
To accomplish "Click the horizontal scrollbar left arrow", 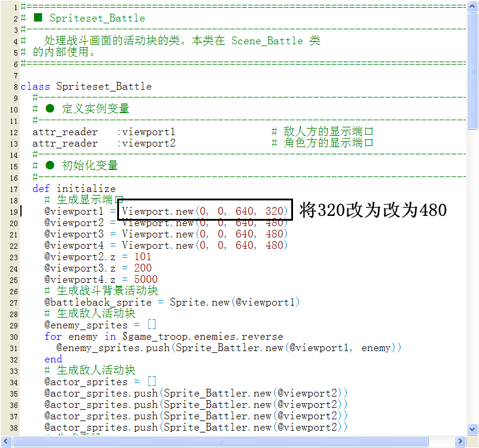I will coord(6,441).
